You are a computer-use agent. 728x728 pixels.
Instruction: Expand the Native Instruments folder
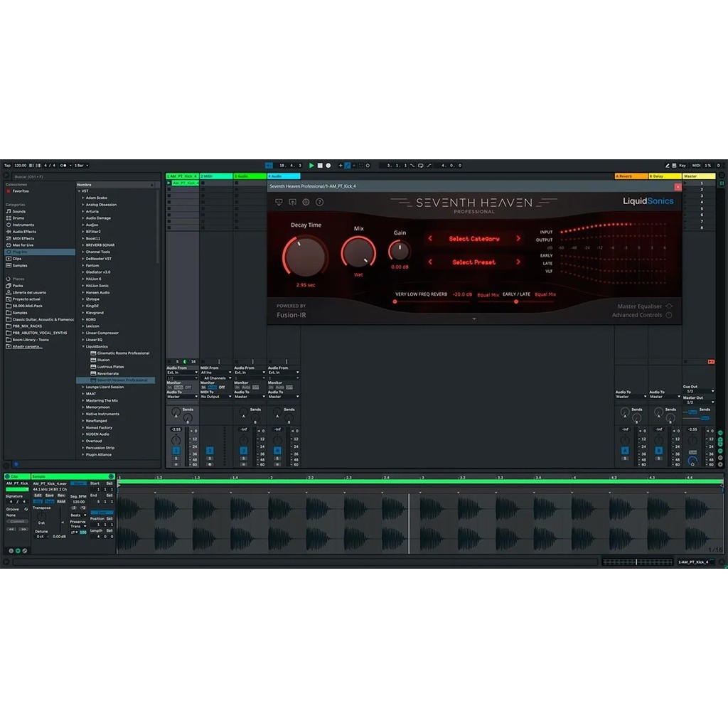pyautogui.click(x=83, y=414)
